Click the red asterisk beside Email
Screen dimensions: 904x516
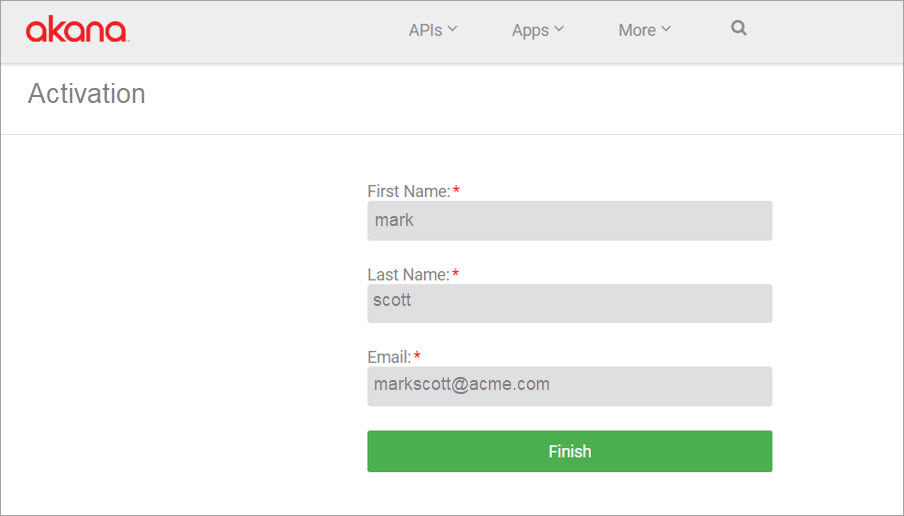pos(417,356)
